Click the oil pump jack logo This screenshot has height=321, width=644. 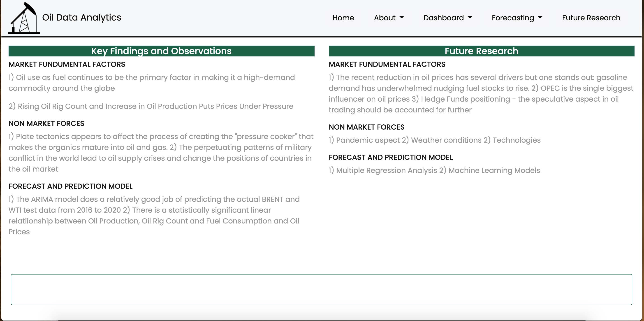pyautogui.click(x=24, y=18)
